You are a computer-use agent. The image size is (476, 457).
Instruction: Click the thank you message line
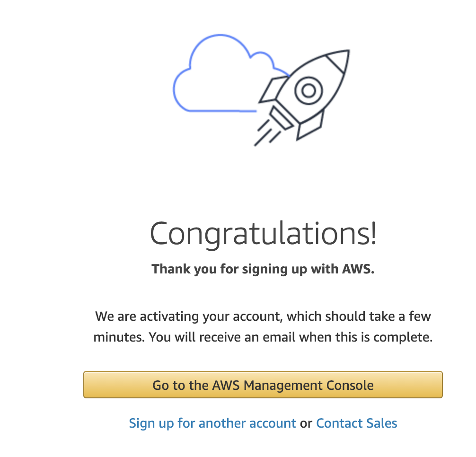[x=263, y=269]
